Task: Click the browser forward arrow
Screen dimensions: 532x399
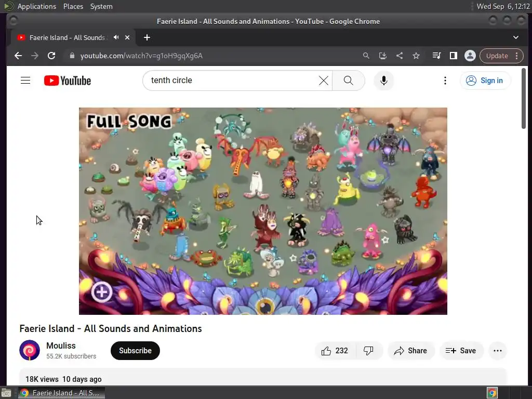Action: pos(35,56)
